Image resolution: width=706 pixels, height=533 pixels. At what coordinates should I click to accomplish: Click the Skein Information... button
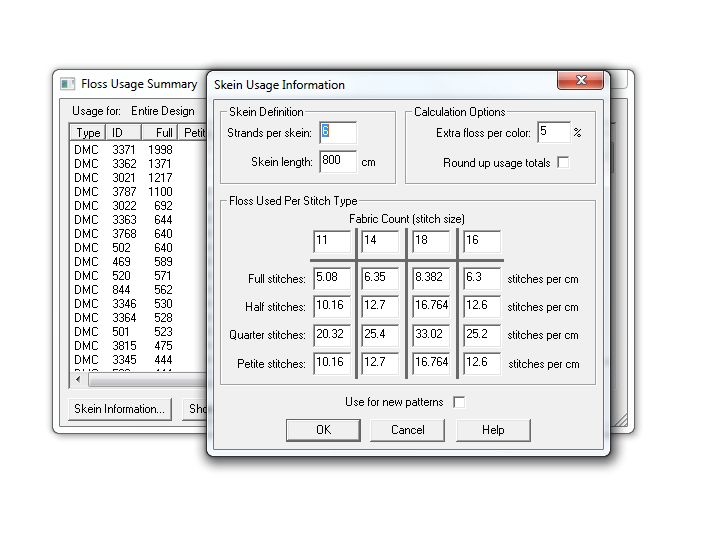(119, 409)
